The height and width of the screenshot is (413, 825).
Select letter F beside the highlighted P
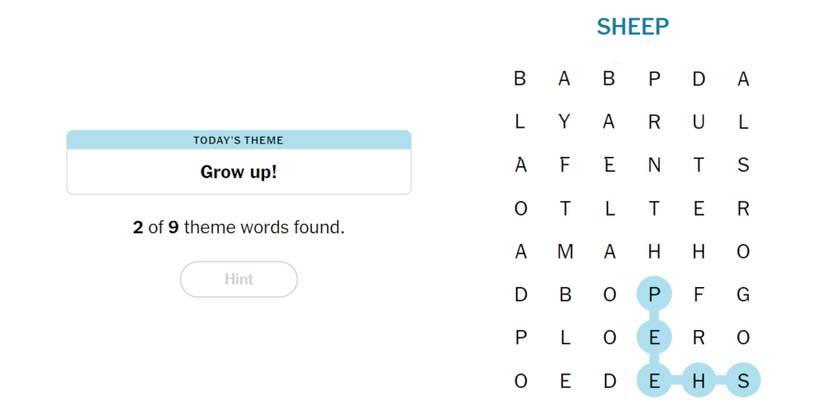click(699, 295)
